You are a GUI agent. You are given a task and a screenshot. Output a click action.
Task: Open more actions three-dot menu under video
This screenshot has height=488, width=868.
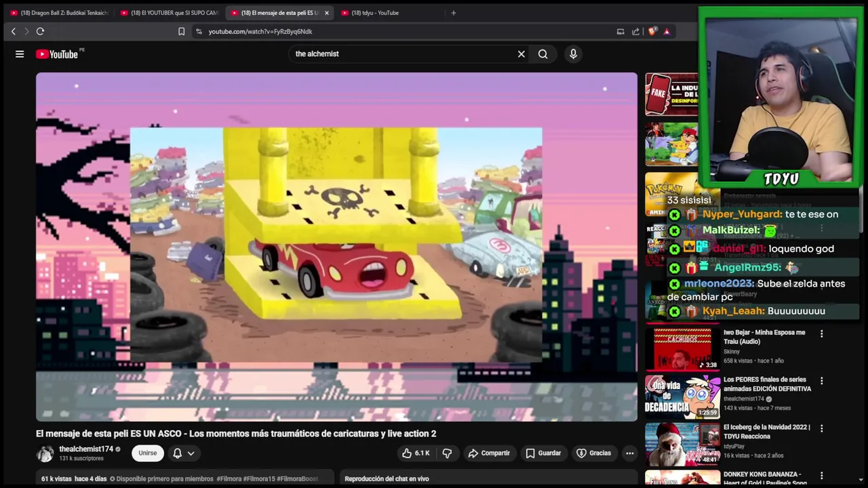tap(630, 453)
